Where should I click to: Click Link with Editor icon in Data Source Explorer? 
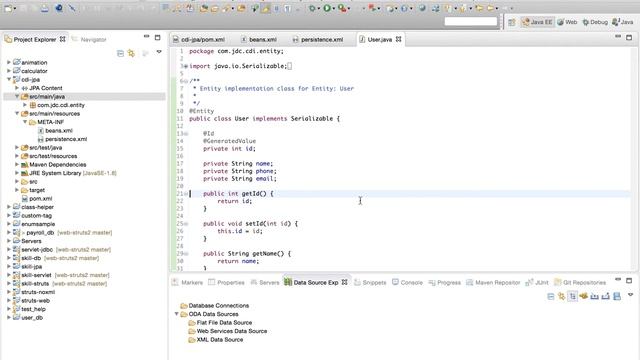click(562, 296)
